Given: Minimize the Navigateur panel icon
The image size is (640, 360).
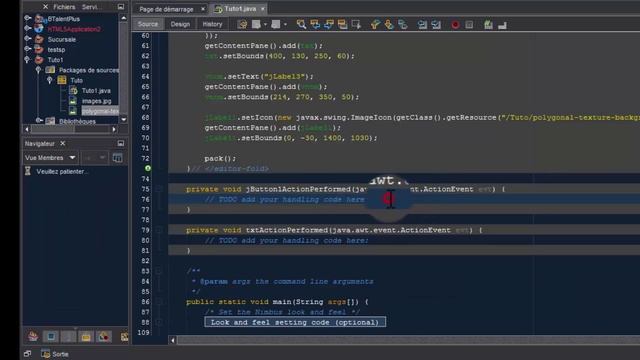Looking at the screenshot, I should click(x=121, y=143).
